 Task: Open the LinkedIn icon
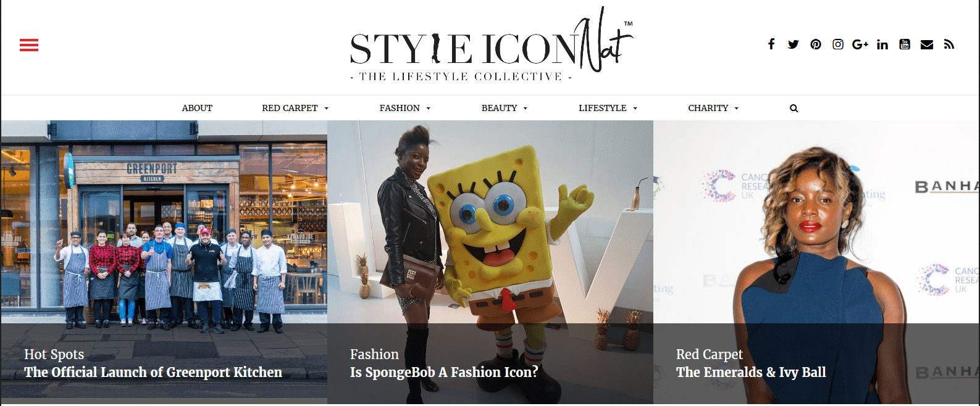coord(882,44)
